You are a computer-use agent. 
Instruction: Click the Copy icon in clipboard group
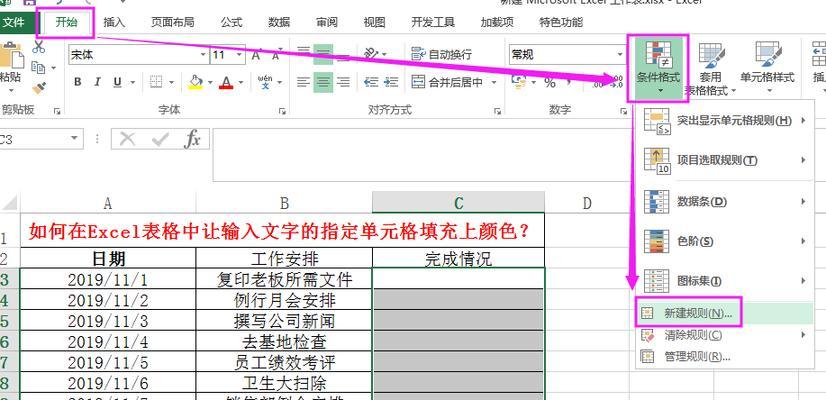point(38,67)
